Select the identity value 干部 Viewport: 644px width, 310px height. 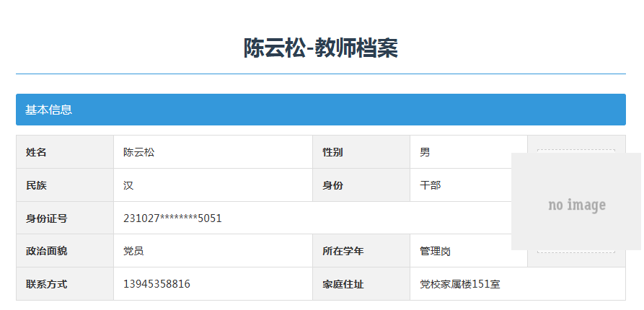point(431,185)
